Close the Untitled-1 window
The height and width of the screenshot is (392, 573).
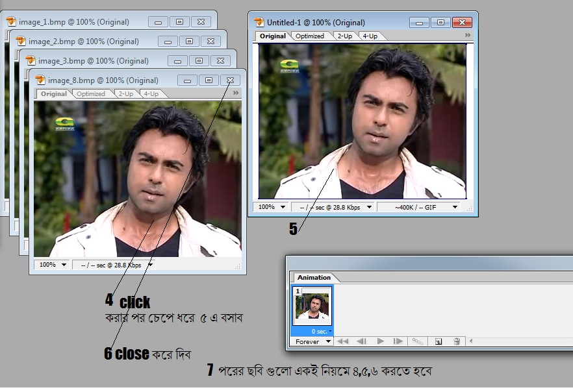pyautogui.click(x=463, y=22)
